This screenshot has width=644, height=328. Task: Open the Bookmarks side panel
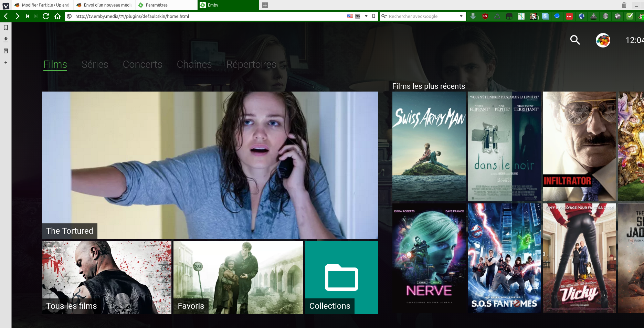pos(6,28)
